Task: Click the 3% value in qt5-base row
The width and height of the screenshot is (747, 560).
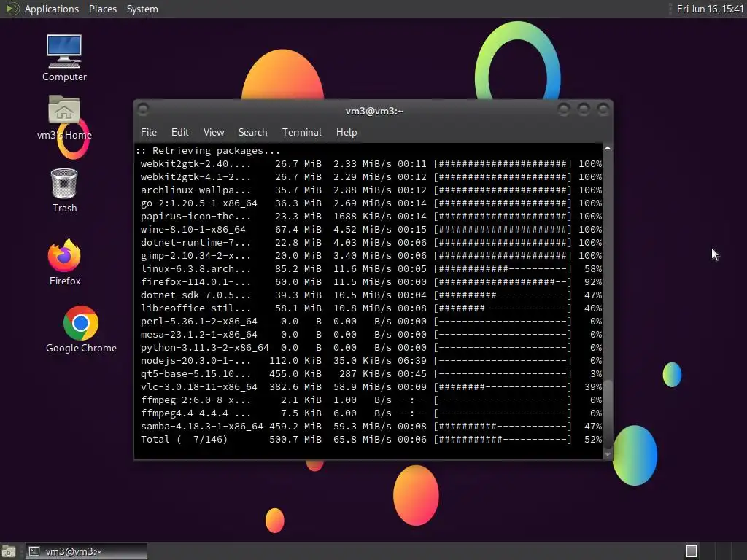Action: (596, 374)
